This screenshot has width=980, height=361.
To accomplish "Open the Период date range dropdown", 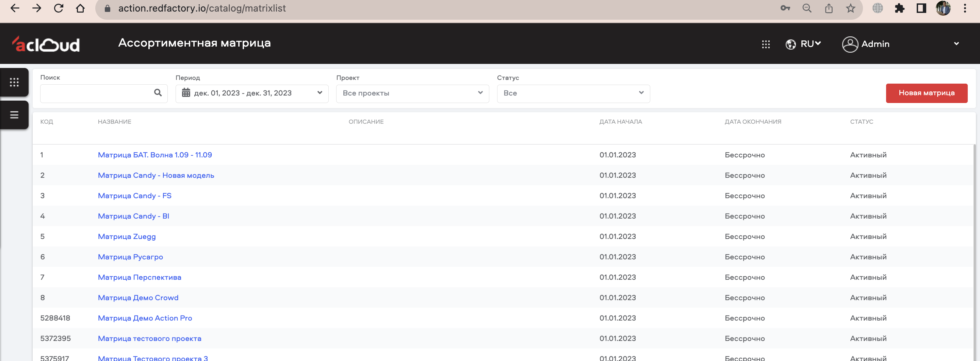I will coord(252,93).
